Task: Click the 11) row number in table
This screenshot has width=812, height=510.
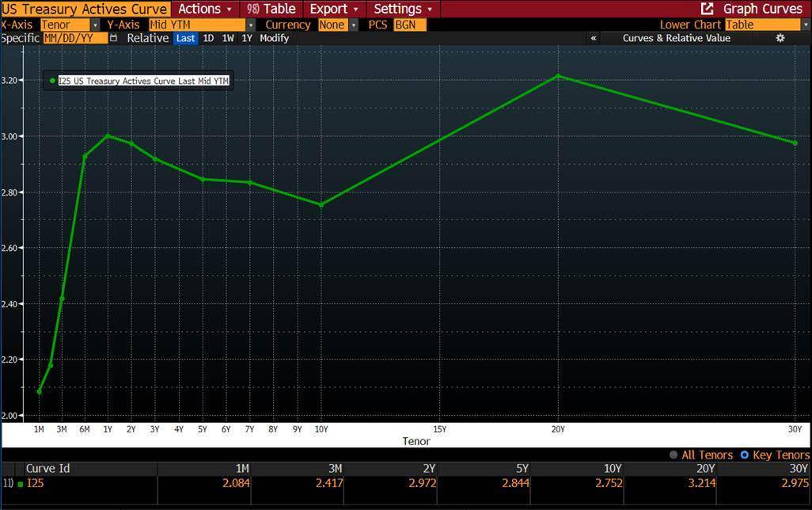Action: [8, 483]
